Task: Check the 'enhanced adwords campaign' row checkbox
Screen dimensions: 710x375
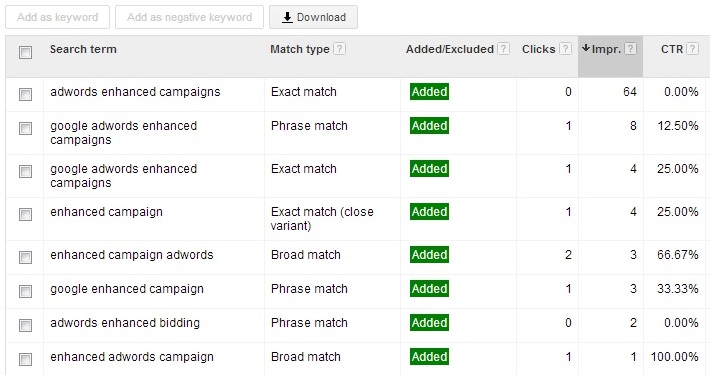Action: pos(25,359)
